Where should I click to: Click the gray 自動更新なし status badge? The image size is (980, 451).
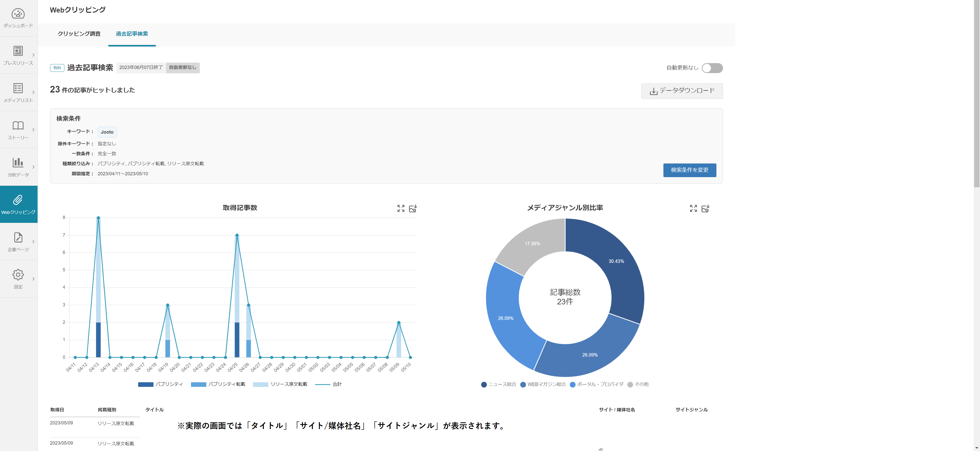(183, 68)
